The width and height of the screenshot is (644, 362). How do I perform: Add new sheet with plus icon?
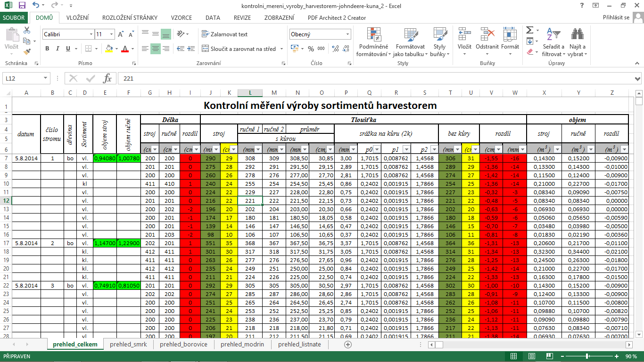(348, 345)
